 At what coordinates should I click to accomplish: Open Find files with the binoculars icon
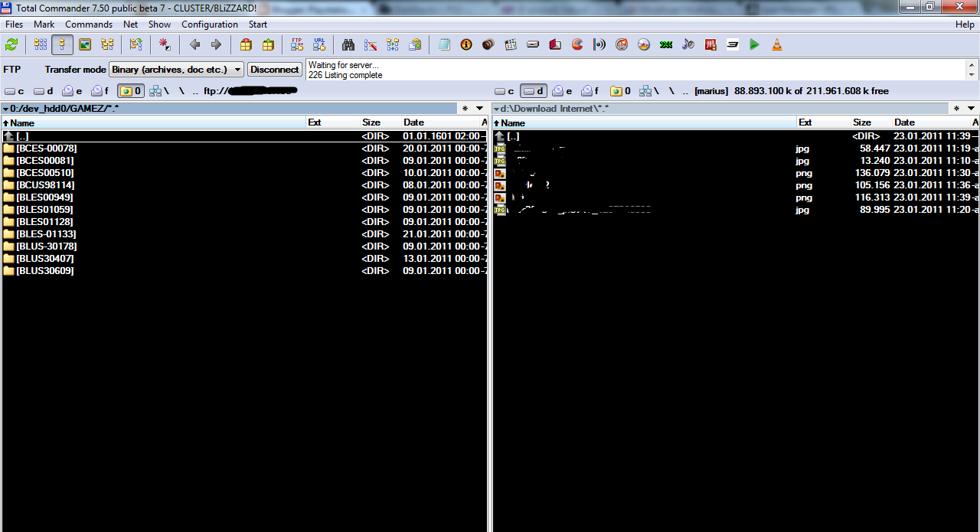pyautogui.click(x=348, y=44)
